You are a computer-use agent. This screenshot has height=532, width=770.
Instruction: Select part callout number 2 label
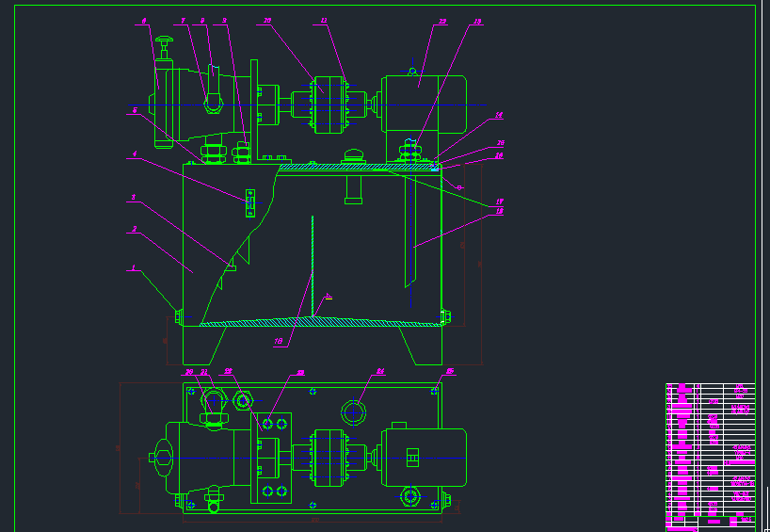(x=134, y=229)
